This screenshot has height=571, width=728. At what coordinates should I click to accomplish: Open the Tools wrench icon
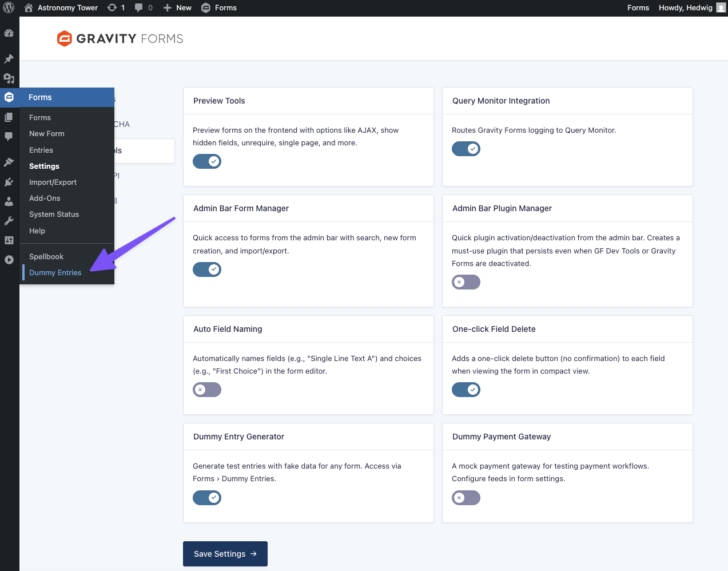click(9, 221)
